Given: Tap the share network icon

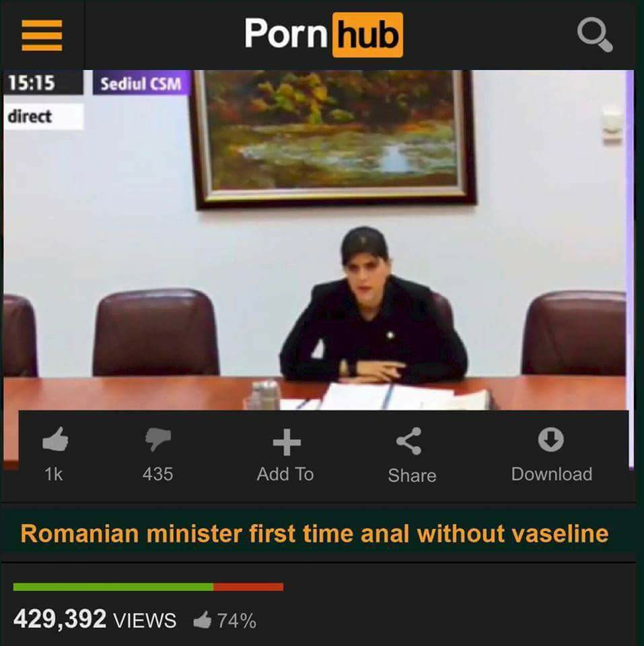Looking at the screenshot, I should [409, 441].
